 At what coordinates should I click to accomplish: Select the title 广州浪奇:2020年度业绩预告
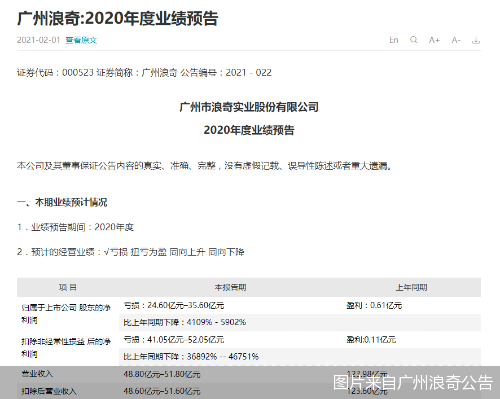point(117,18)
